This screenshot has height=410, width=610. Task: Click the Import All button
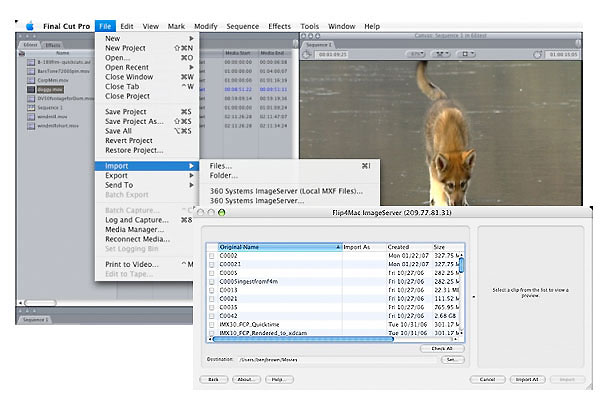click(527, 379)
